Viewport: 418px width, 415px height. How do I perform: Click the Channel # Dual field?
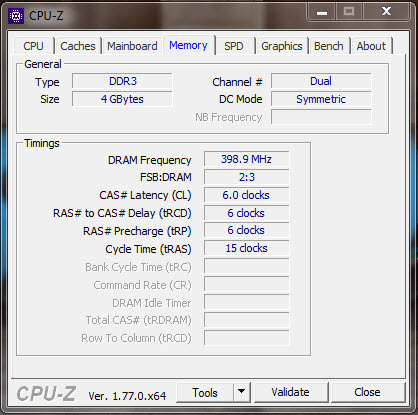tap(321, 81)
